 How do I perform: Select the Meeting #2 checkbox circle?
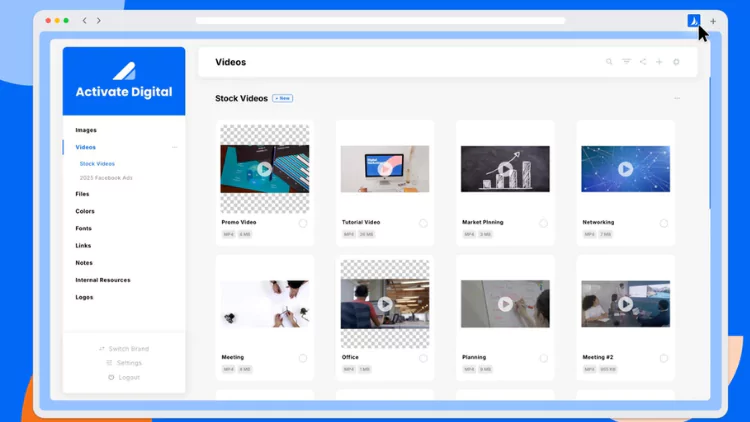click(664, 358)
